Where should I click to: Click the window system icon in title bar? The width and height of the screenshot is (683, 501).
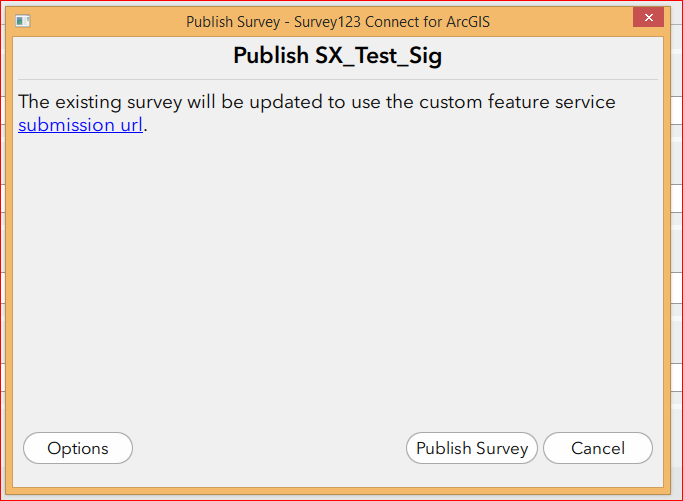(x=23, y=20)
